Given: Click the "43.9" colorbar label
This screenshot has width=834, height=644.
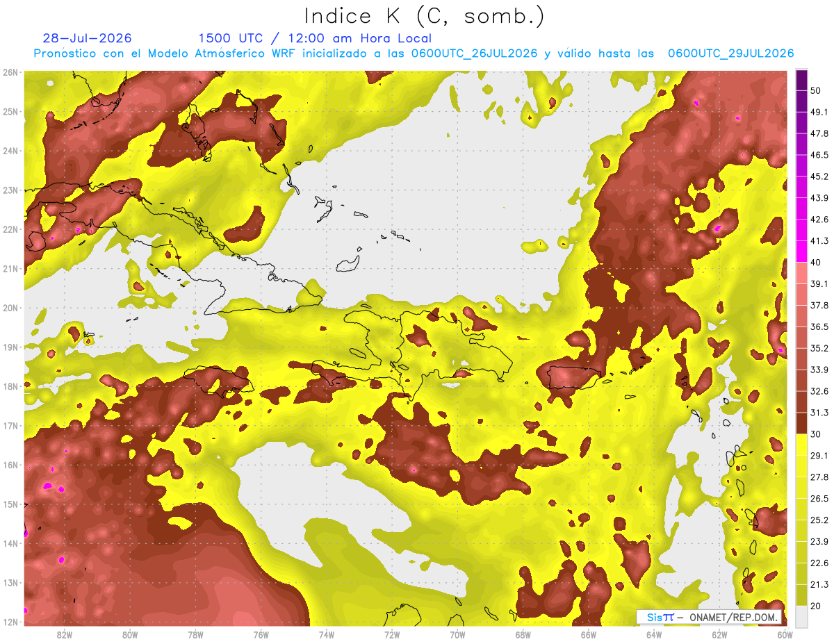Looking at the screenshot, I should 819,198.
